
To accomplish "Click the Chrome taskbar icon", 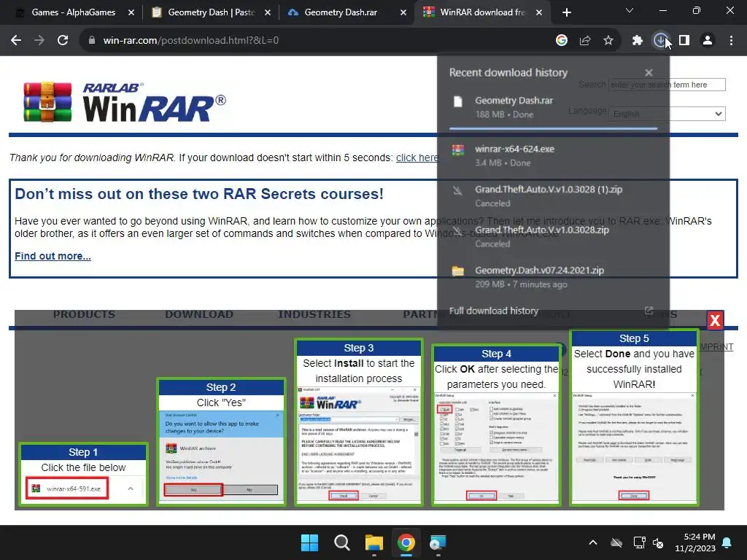I will point(406,542).
